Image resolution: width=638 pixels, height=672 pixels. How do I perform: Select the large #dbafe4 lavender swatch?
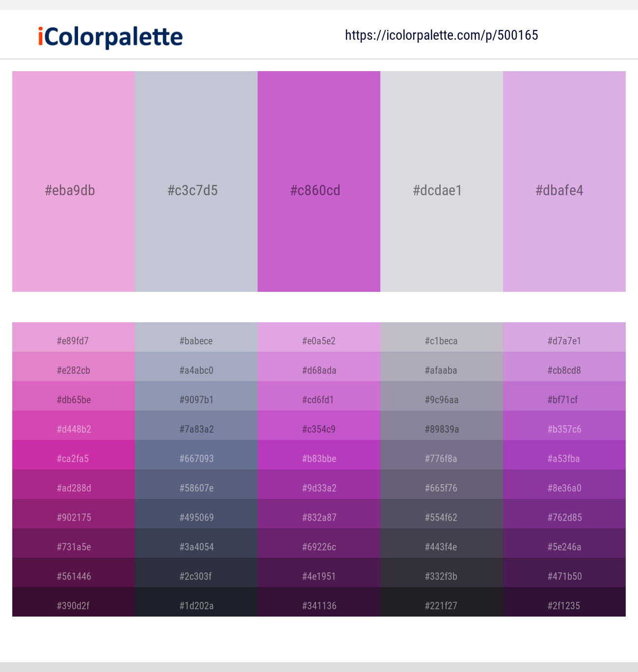564,181
